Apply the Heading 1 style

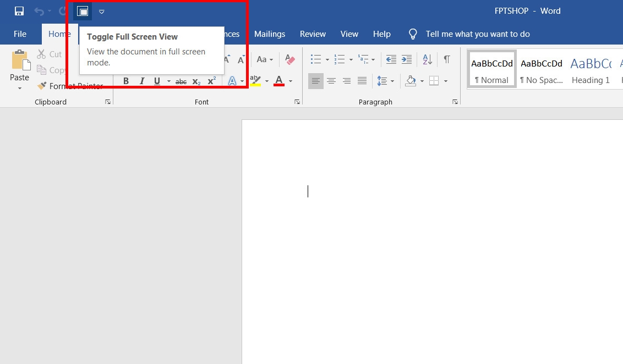coord(591,68)
